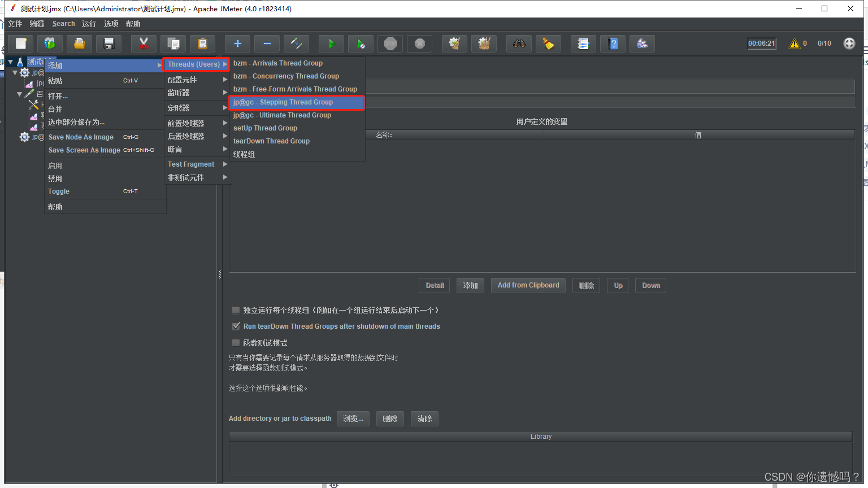
Task: Expand the 断言 submenu
Action: (x=197, y=149)
